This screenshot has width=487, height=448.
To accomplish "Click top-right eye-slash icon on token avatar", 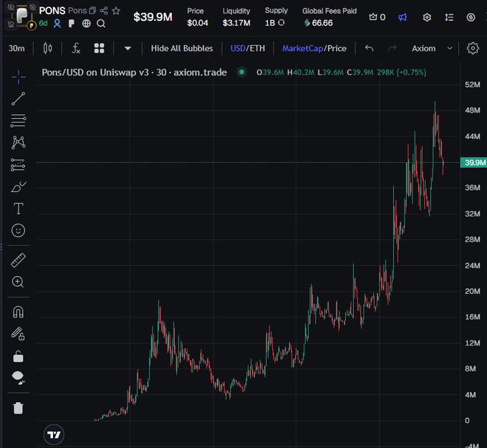I will [x=33, y=7].
